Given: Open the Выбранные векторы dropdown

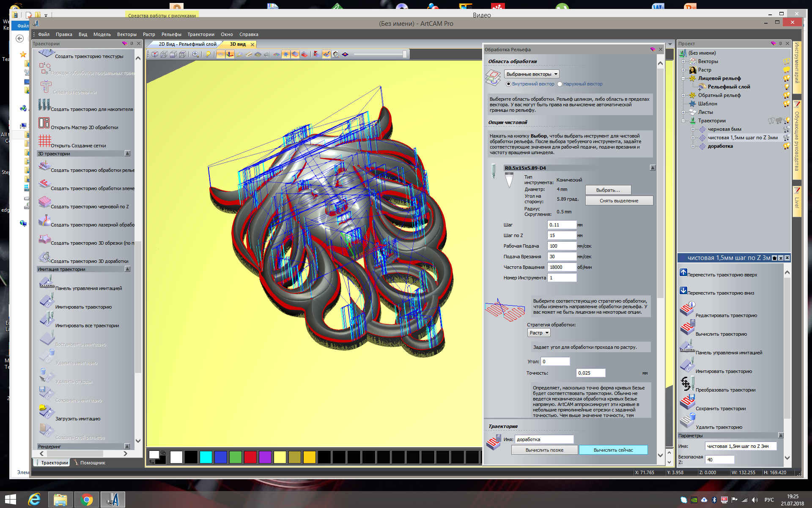Looking at the screenshot, I should coord(532,74).
